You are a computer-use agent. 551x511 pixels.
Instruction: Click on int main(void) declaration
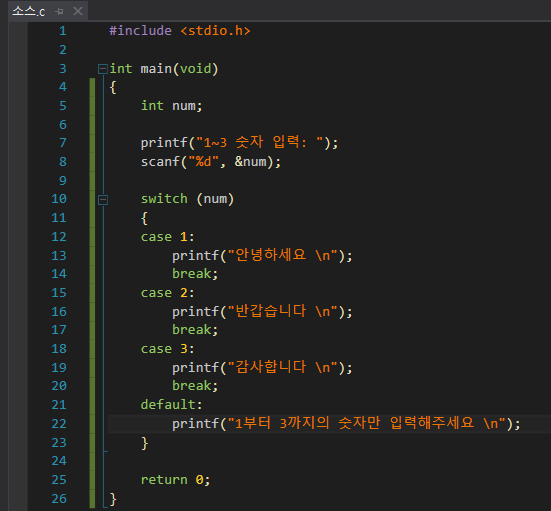pos(164,69)
